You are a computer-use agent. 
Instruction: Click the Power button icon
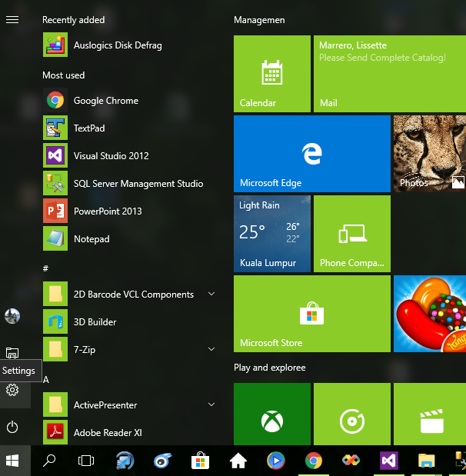click(x=12, y=427)
